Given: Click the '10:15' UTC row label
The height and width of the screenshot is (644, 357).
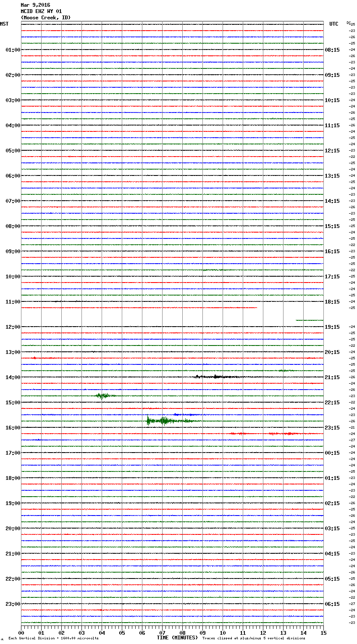Looking at the screenshot, I should (x=332, y=100).
